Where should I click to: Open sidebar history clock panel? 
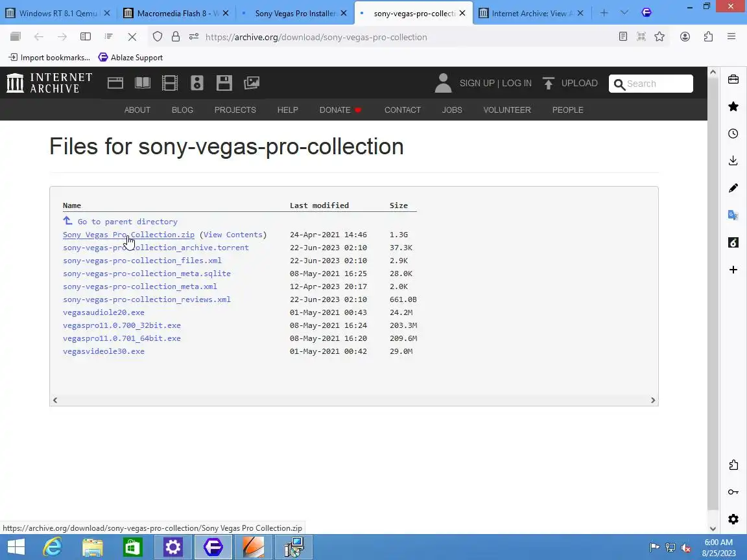pyautogui.click(x=733, y=134)
